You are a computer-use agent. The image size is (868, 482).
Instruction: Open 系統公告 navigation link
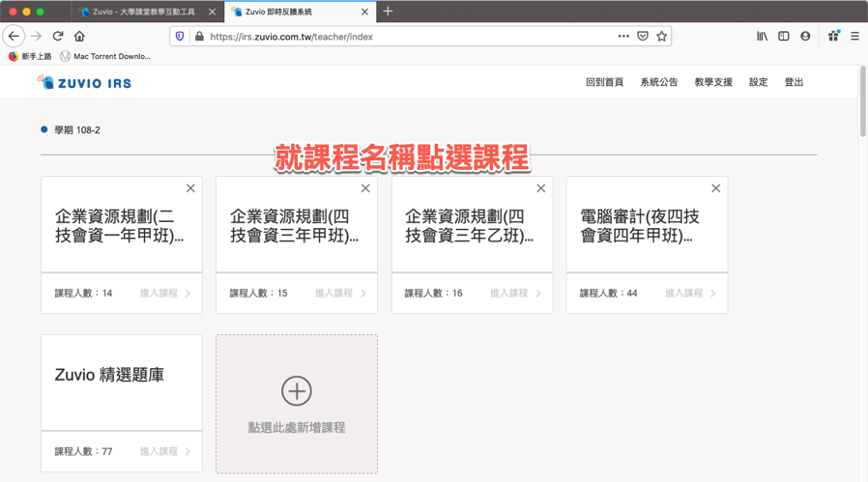coord(659,82)
